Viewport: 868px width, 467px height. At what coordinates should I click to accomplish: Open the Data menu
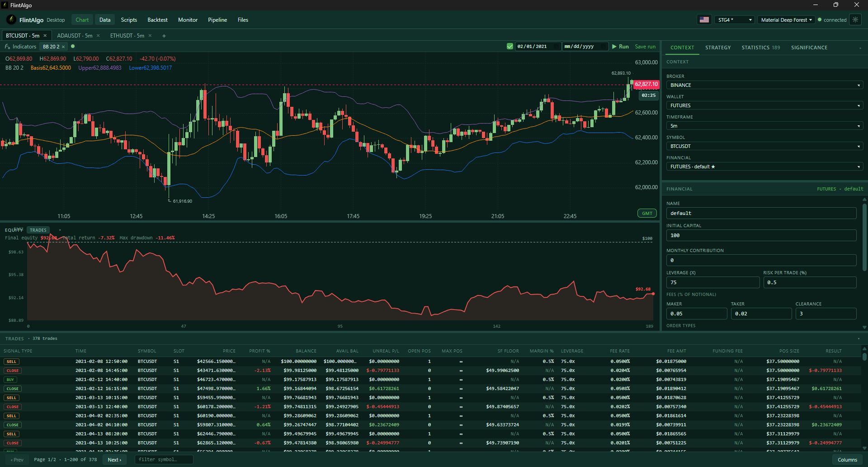tap(105, 20)
